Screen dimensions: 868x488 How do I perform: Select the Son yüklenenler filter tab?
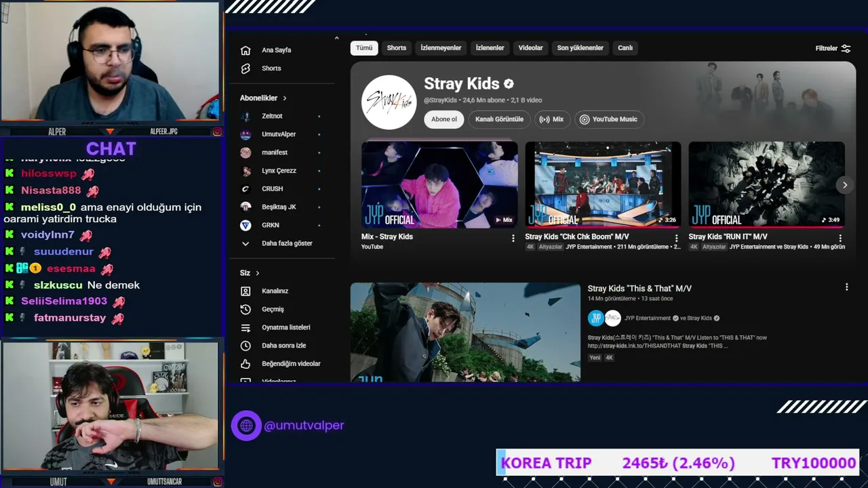[580, 48]
